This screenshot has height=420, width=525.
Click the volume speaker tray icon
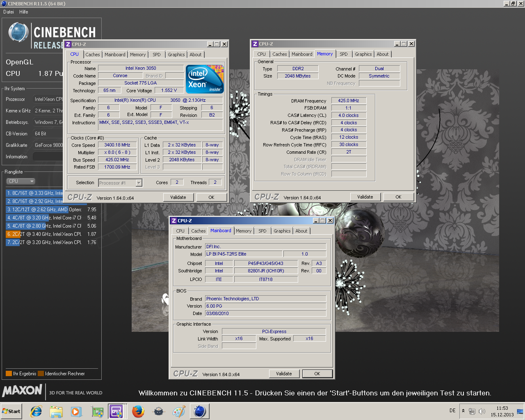tap(482, 411)
